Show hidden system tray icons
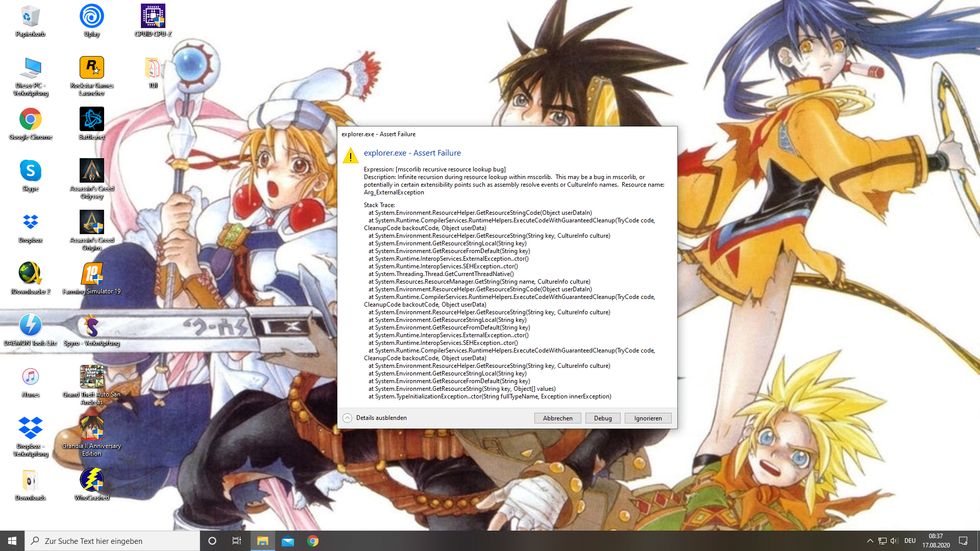980x551 pixels. coord(870,541)
